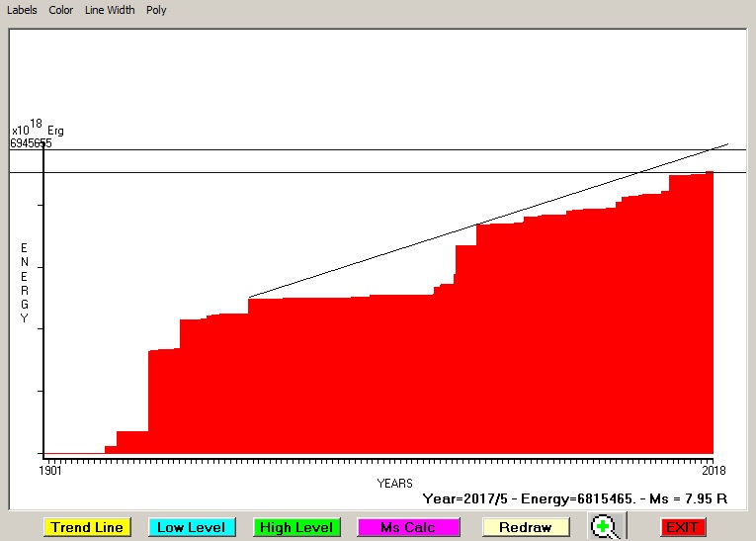
Task: Click the Redraw button
Action: click(x=525, y=527)
